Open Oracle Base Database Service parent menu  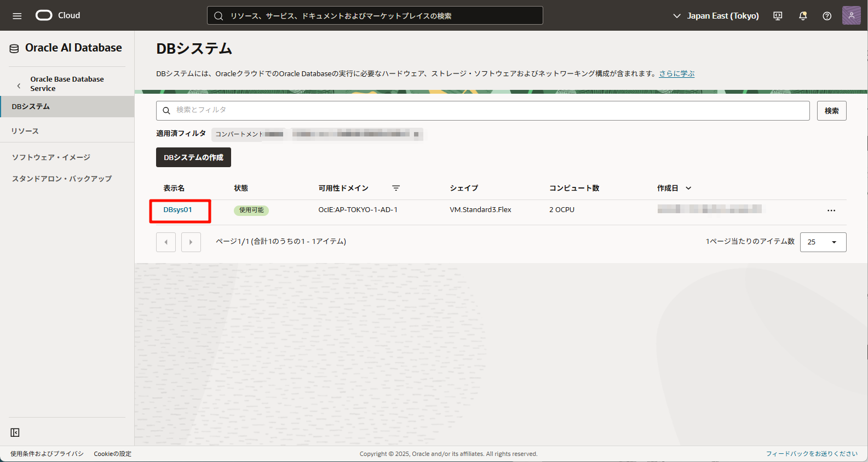click(67, 84)
